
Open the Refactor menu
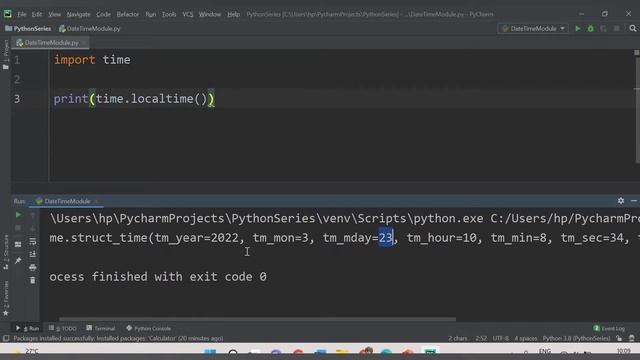point(128,14)
